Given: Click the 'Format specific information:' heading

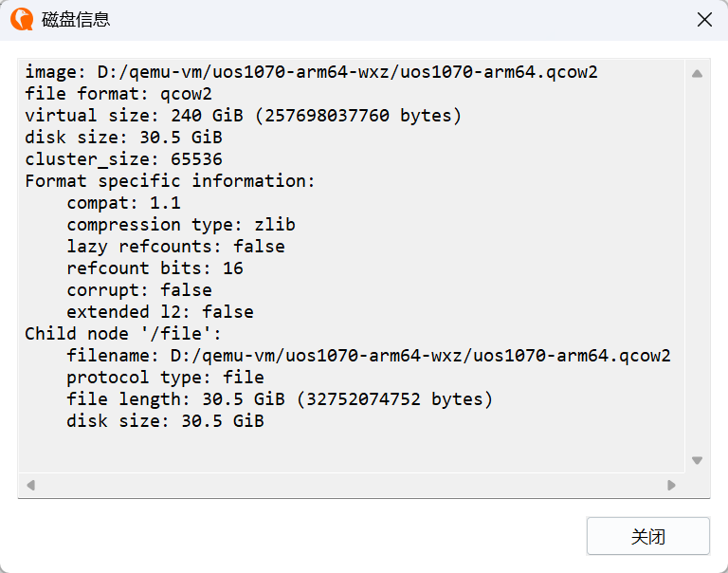Looking at the screenshot, I should pyautogui.click(x=170, y=181).
